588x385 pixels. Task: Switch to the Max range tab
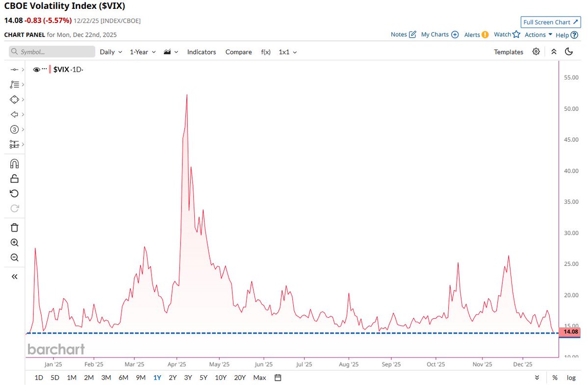pyautogui.click(x=259, y=378)
